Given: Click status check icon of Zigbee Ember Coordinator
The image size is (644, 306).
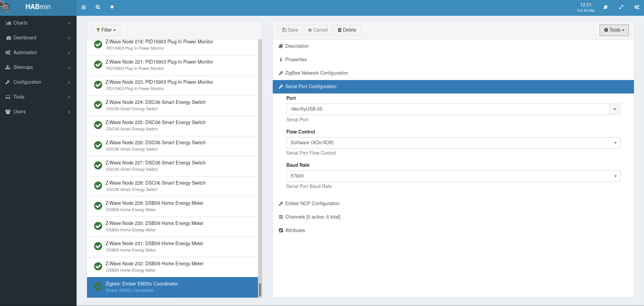Looking at the screenshot, I should point(98,286).
